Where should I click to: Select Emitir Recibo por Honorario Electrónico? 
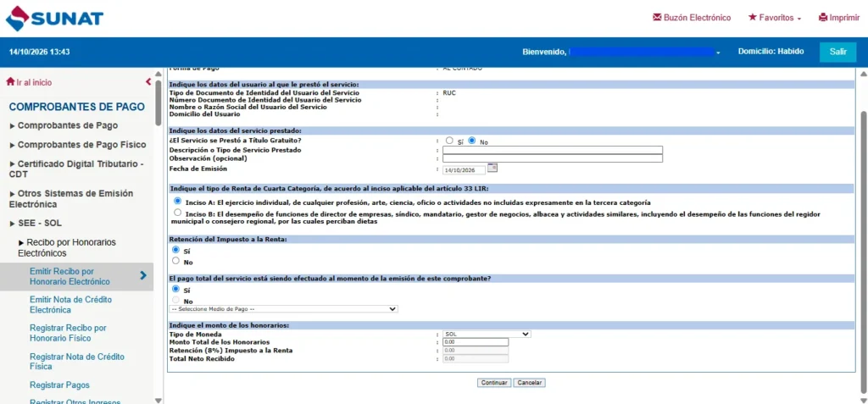click(x=70, y=277)
